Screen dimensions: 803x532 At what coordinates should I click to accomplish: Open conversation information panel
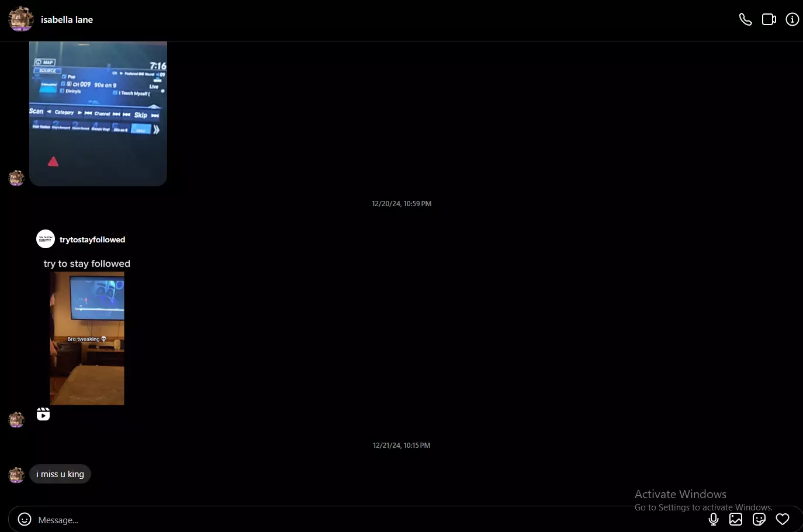(792, 19)
